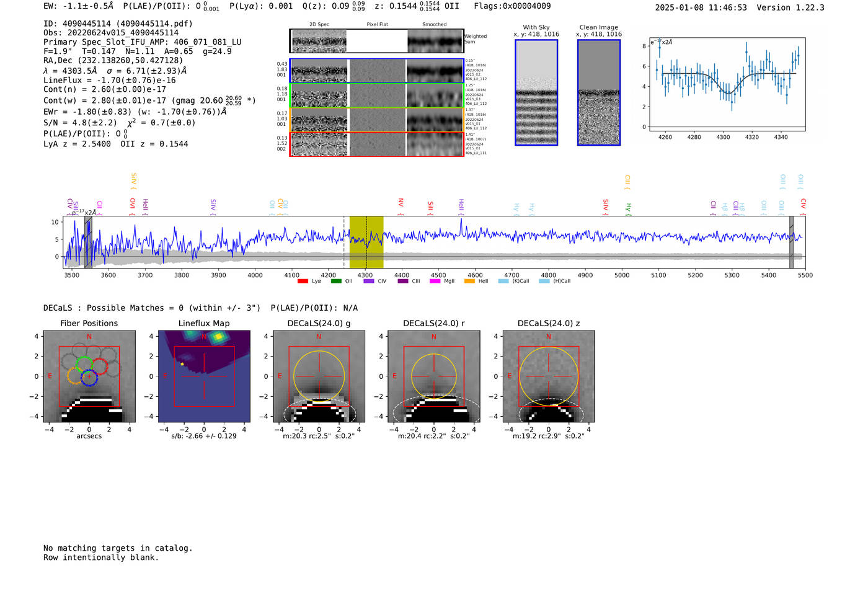Click the 'Smoothed' column header

coord(435,24)
